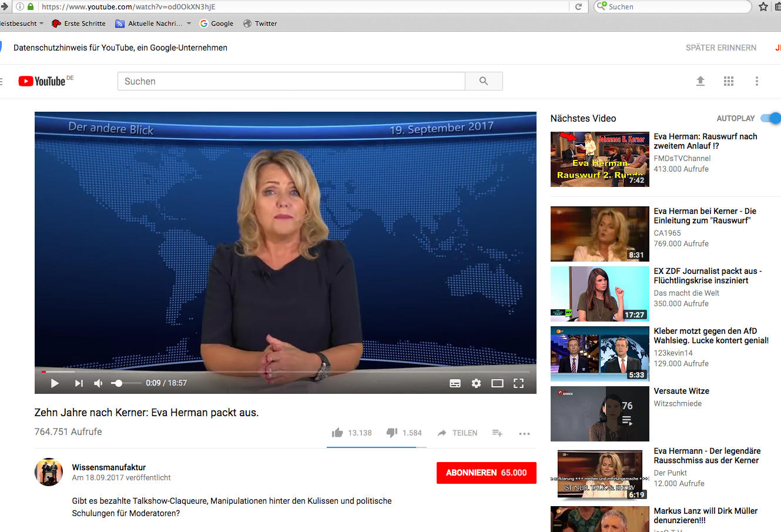
Task: Add video to playlist icon
Action: point(497,433)
